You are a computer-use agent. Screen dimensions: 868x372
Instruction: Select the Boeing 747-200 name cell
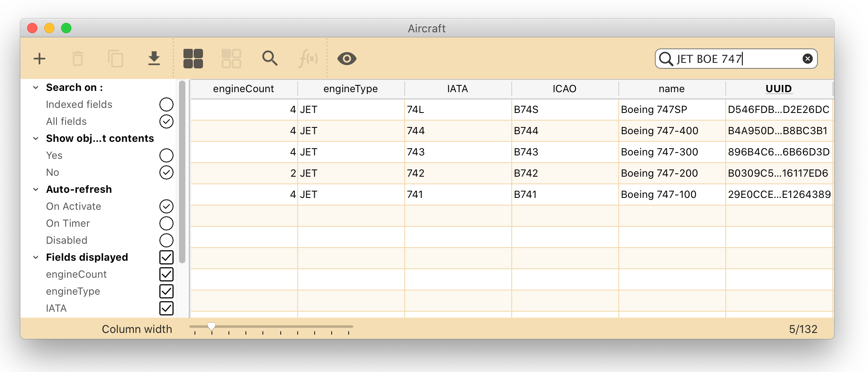point(672,173)
